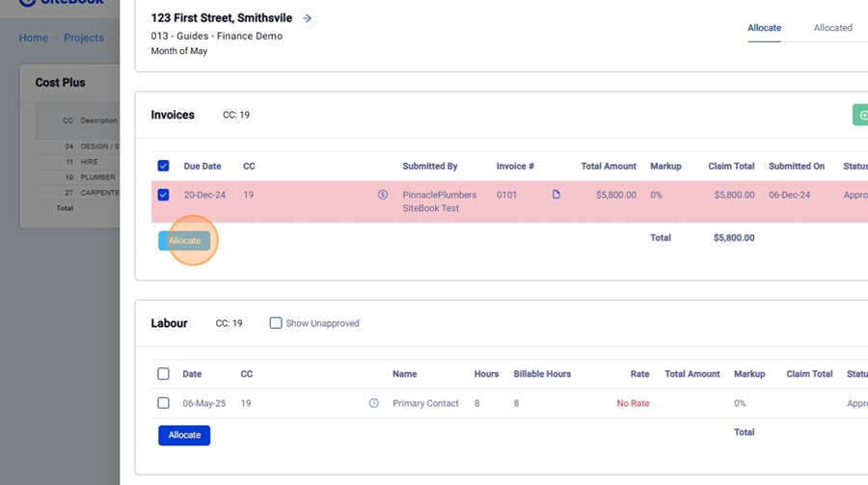Tick the select-all checkbox in Labour
868x485 pixels.
click(163, 374)
